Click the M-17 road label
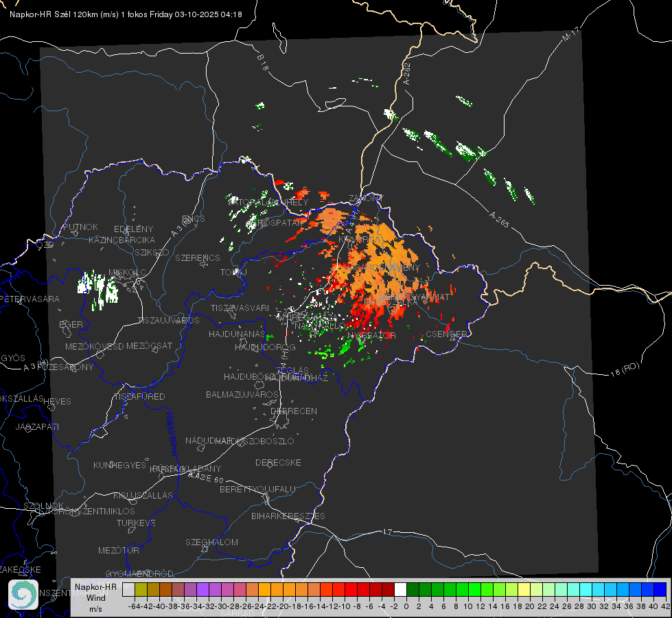The width and height of the screenshot is (672, 618). (x=570, y=34)
